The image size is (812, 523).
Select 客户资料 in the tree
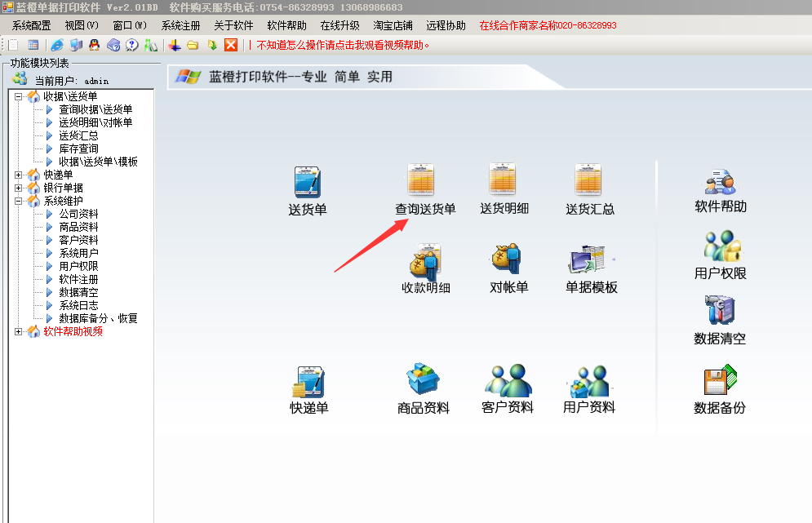(x=78, y=240)
